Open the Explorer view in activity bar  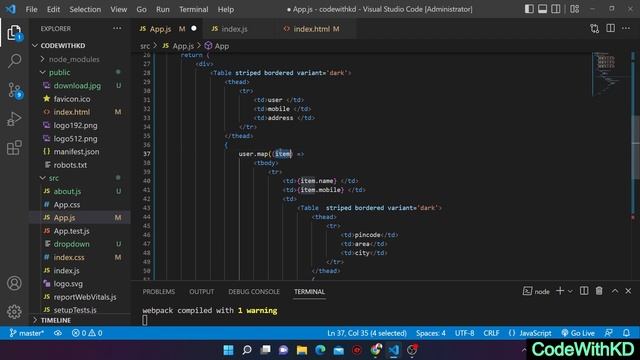(x=14, y=33)
